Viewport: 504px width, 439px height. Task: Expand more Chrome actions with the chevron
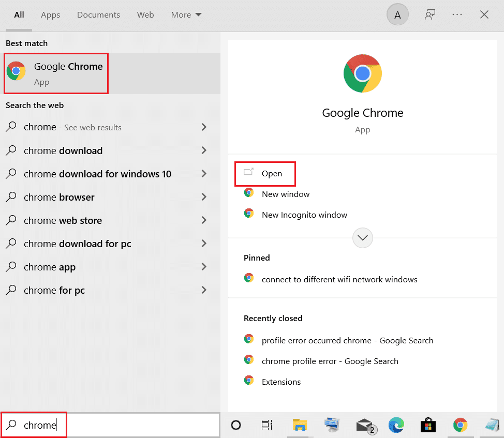tap(362, 237)
